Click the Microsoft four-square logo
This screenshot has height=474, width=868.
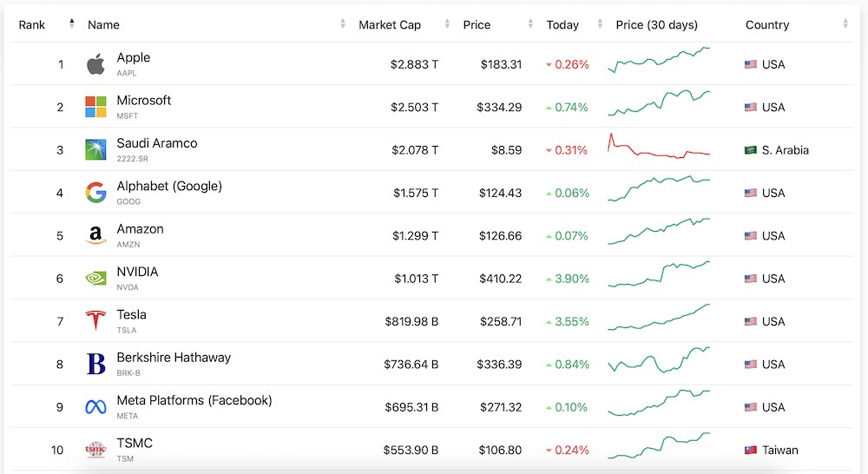pos(95,107)
